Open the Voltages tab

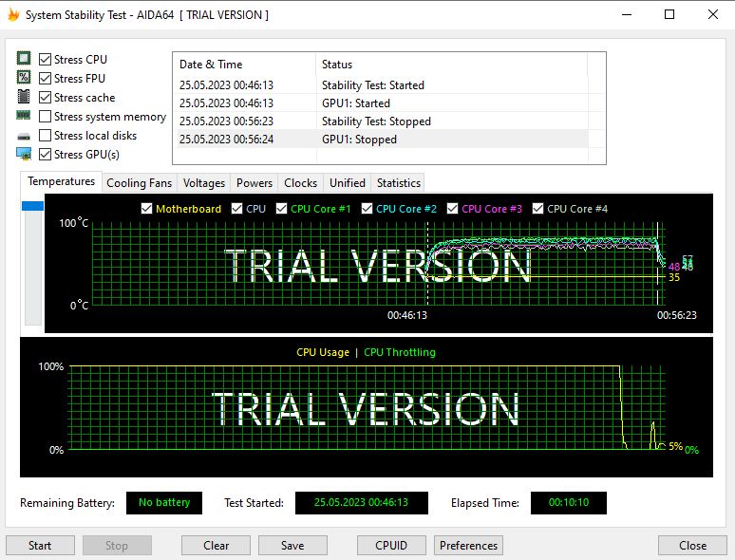pyautogui.click(x=204, y=183)
